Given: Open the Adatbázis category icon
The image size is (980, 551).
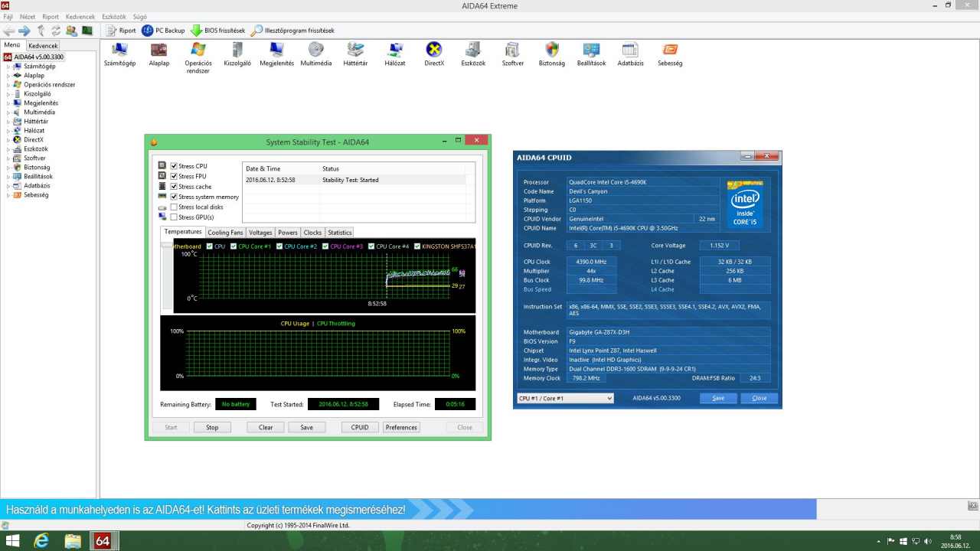Looking at the screenshot, I should (x=630, y=54).
